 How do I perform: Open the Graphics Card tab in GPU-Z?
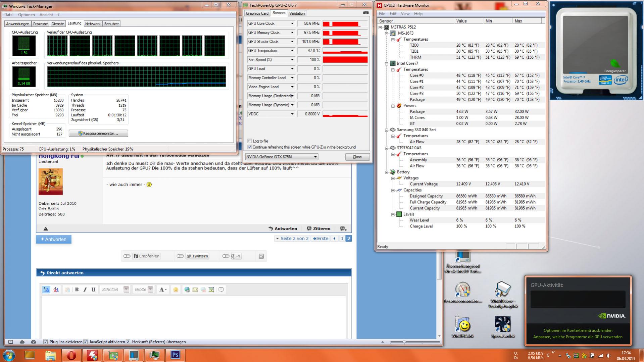coord(257,13)
